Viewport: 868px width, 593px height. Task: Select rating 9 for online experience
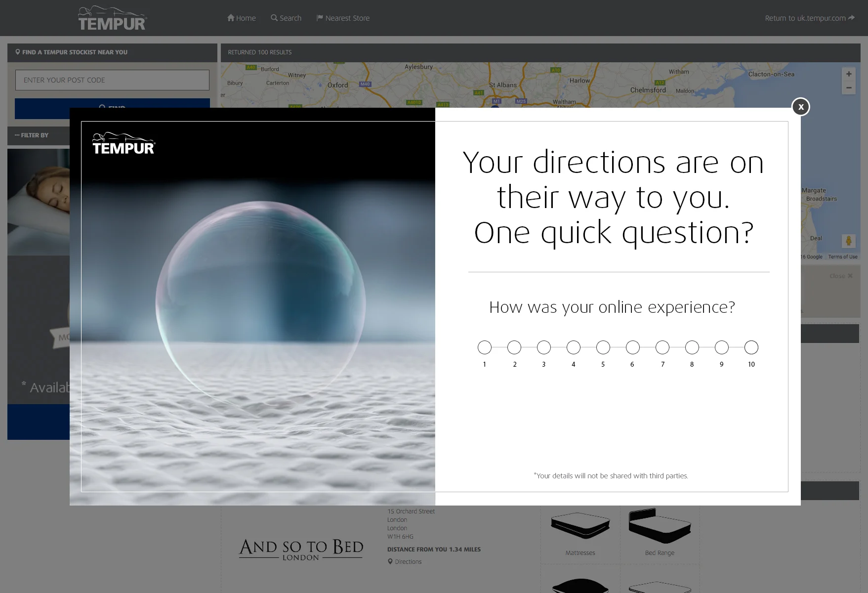click(722, 347)
